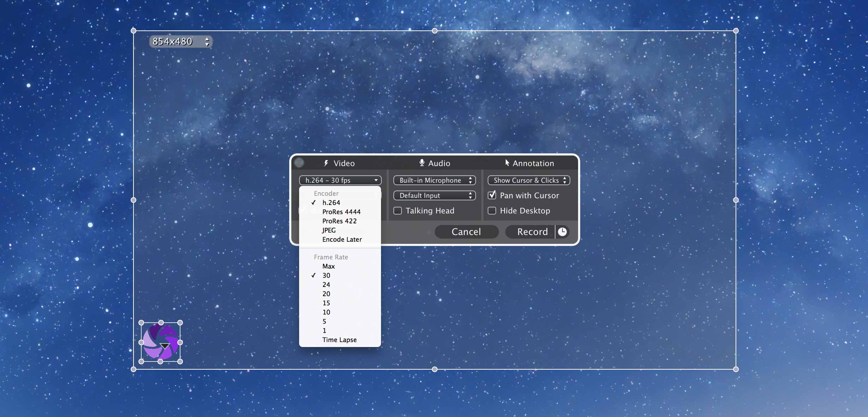Choose Time Lapse frame rate
This screenshot has height=417, width=868.
point(340,340)
